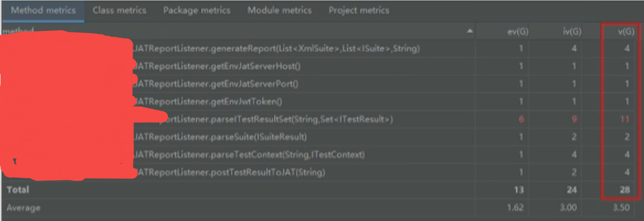Switch to the Module metrics tab

click(279, 10)
